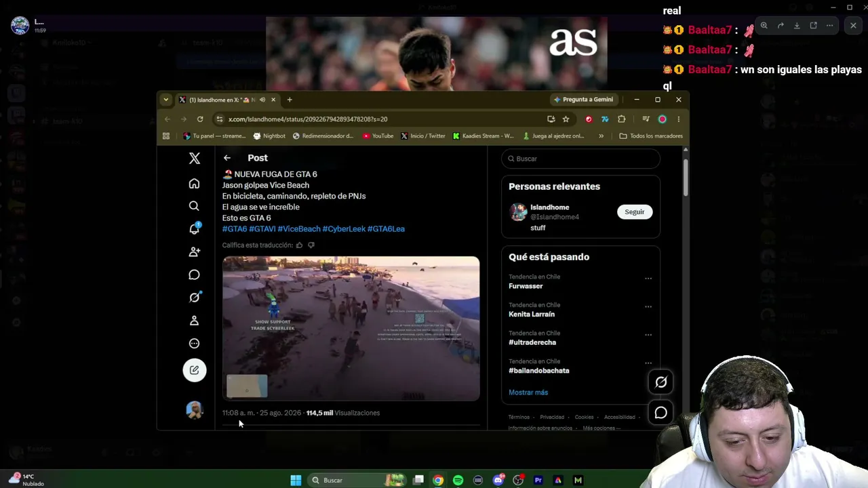The image size is (868, 488).
Task: Open Grok icon in X left sidebar
Action: coord(194,298)
